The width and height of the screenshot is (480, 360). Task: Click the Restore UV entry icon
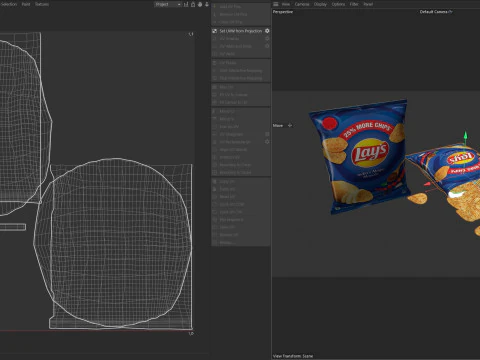tap(215, 235)
